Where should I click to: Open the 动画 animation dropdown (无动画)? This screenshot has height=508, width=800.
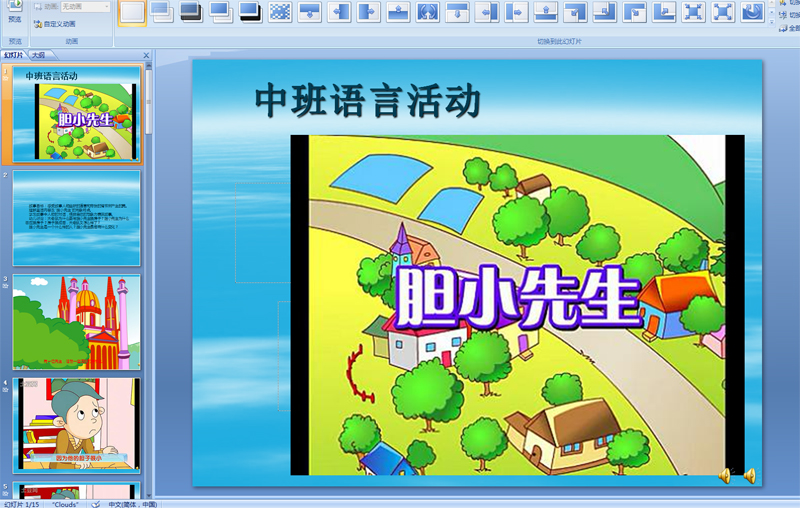pos(85,7)
